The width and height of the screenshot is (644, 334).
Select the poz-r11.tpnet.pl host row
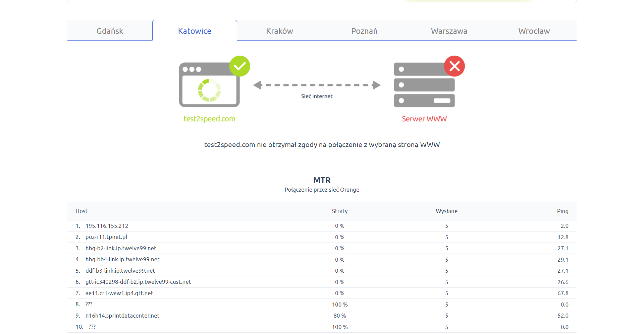click(x=106, y=237)
